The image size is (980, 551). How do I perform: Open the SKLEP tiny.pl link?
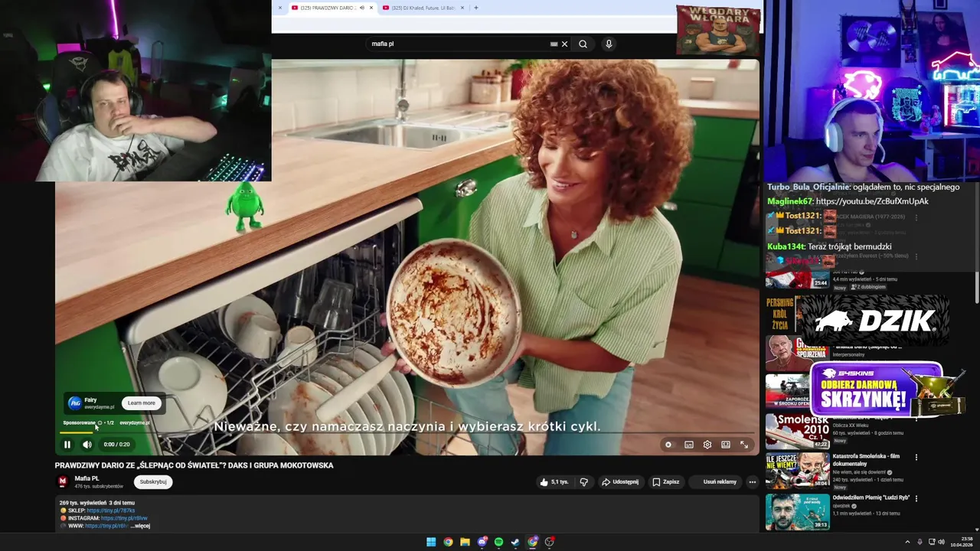point(111,510)
